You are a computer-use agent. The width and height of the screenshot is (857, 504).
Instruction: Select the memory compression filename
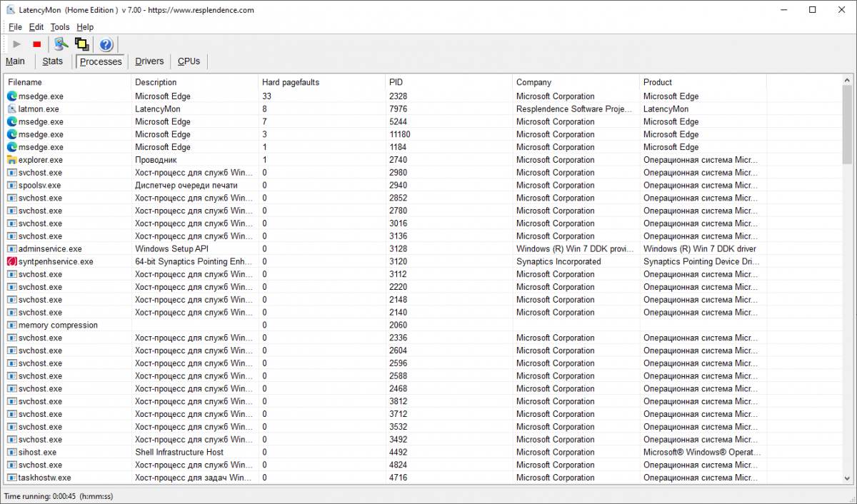(x=58, y=325)
